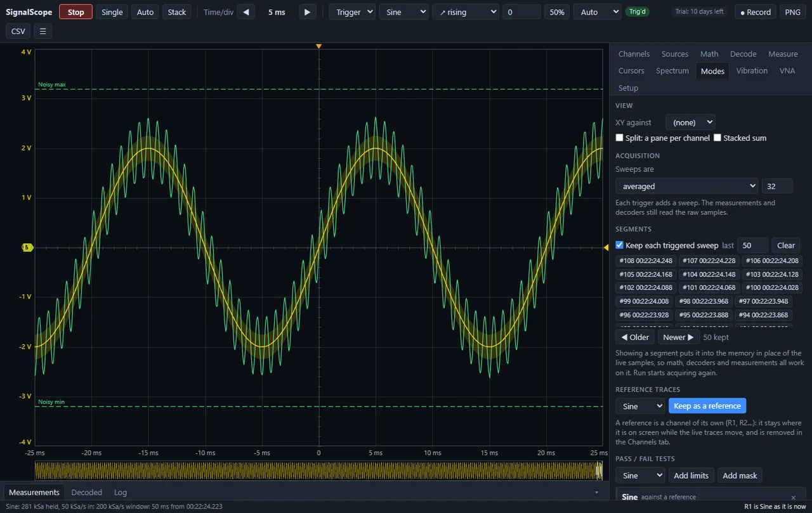Viewport: 812px width, 513px height.
Task: Show the Decoded bottom tab
Action: (x=87, y=492)
